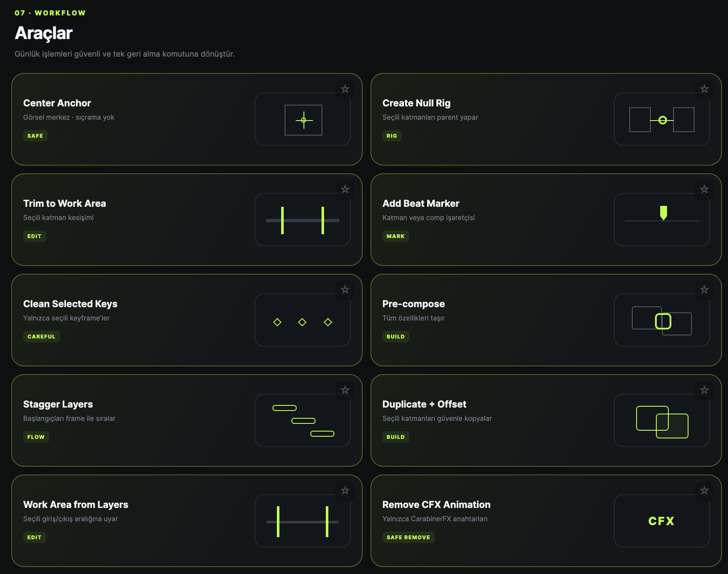Click the FLOW tag badge
The width and height of the screenshot is (728, 574).
click(x=36, y=437)
